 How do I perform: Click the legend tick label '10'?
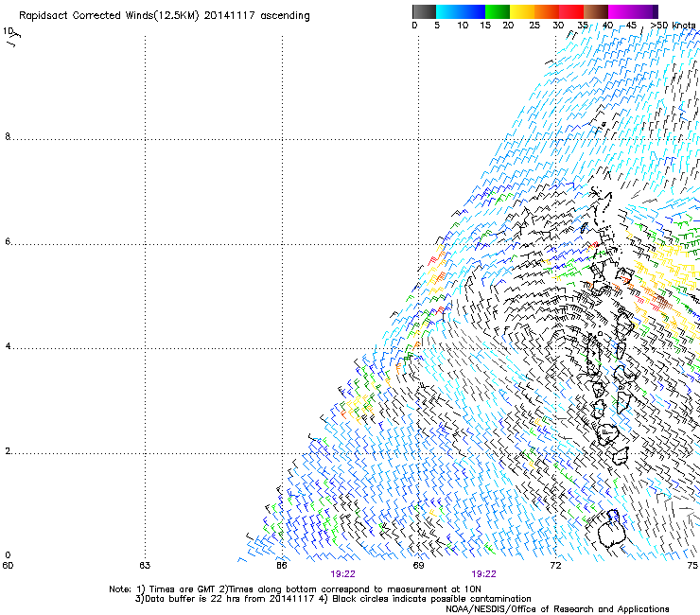click(x=463, y=26)
